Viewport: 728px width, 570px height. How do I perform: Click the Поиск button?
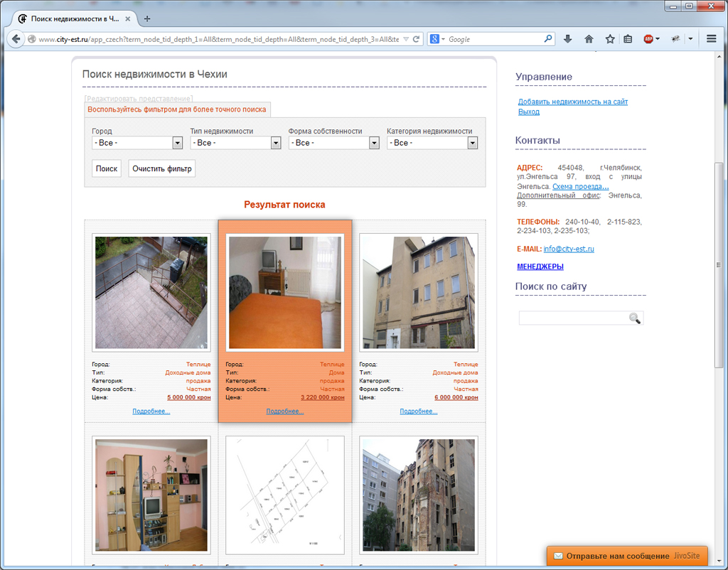tap(107, 168)
